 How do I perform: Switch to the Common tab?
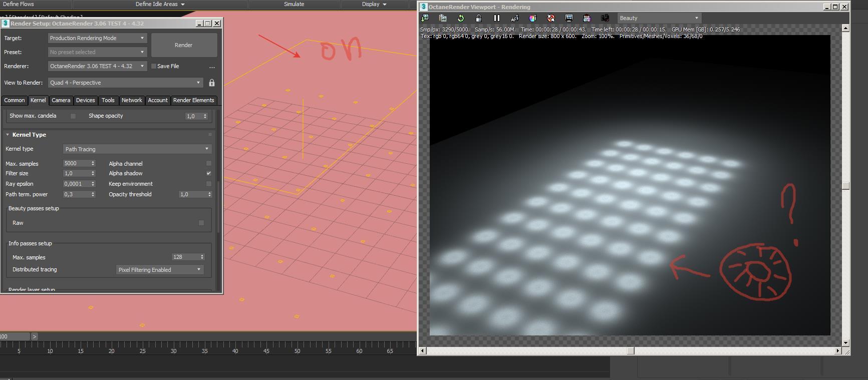pos(15,101)
